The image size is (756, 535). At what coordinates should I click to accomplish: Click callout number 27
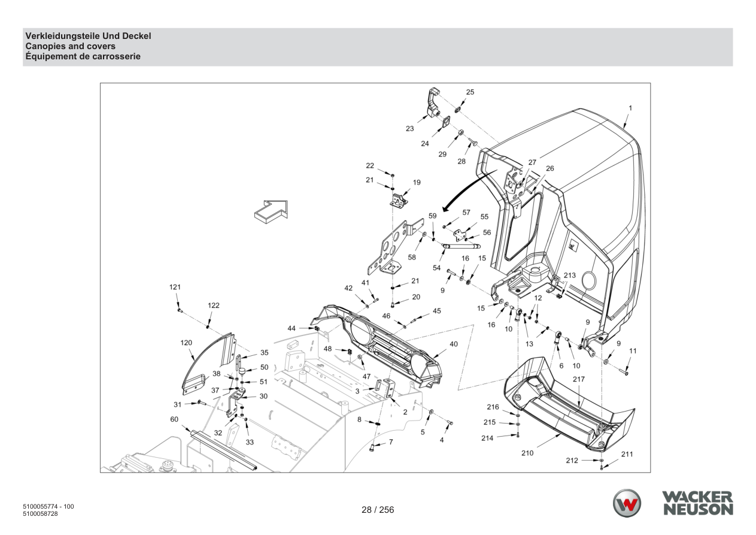tap(532, 162)
